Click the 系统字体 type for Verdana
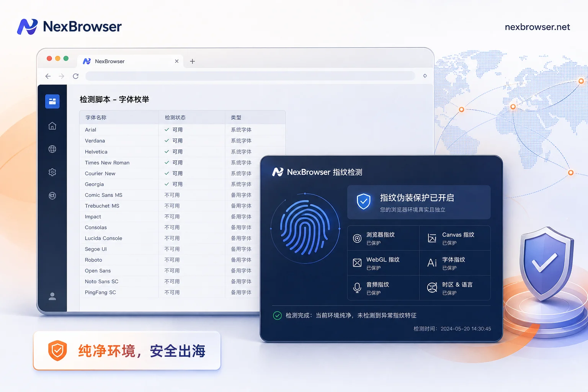This screenshot has height=392, width=588. point(241,141)
